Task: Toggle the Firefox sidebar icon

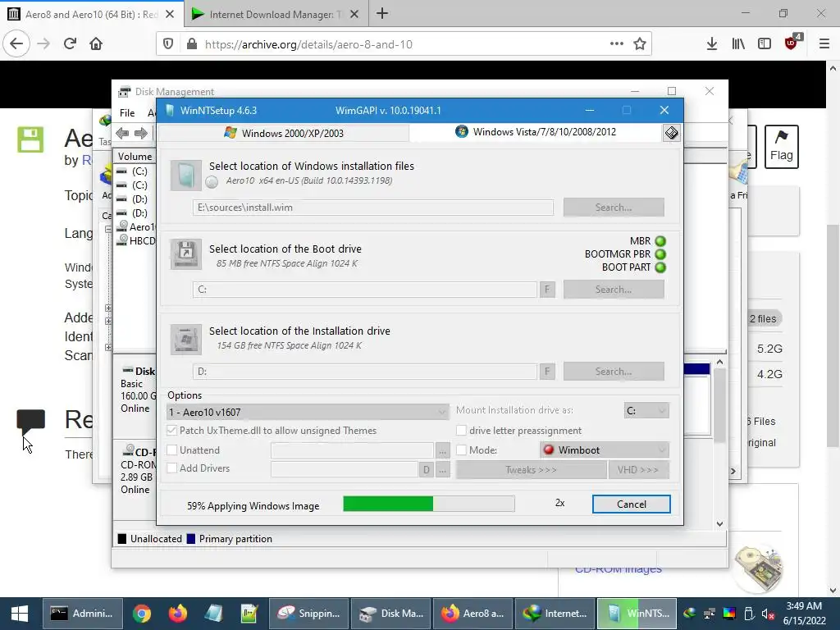Action: (765, 44)
